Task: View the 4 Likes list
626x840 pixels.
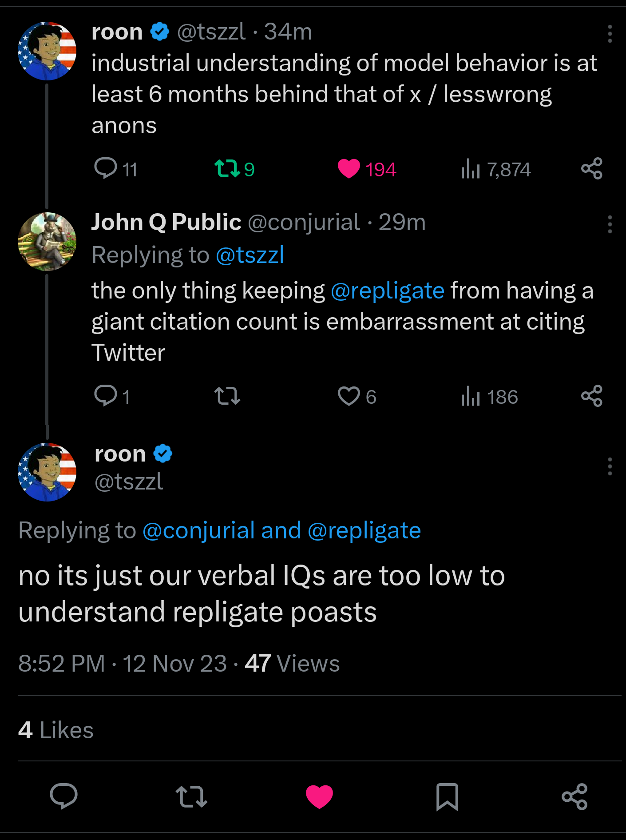Action: tap(56, 730)
